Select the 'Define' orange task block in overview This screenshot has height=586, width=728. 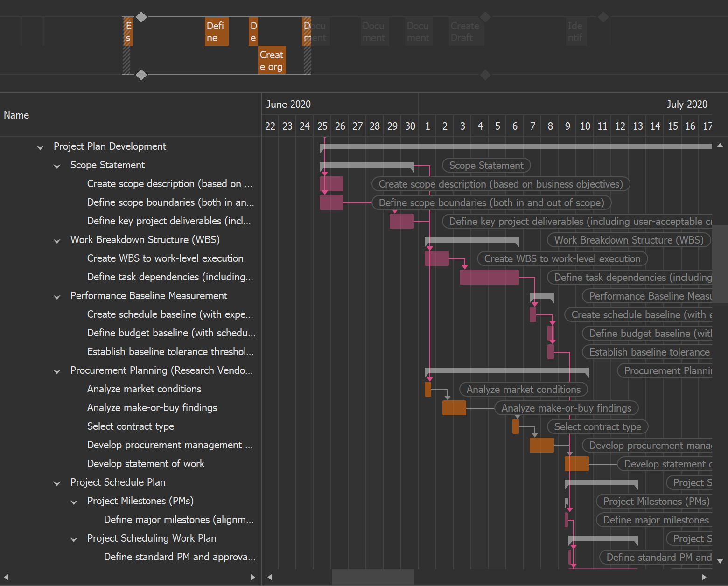(217, 32)
